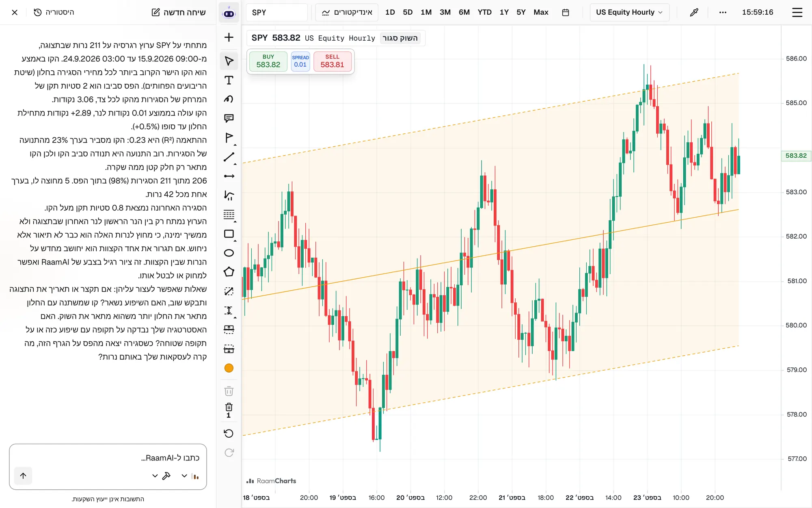Viewport: 812px width, 508px height.
Task: Undo the last drawing action
Action: click(229, 433)
